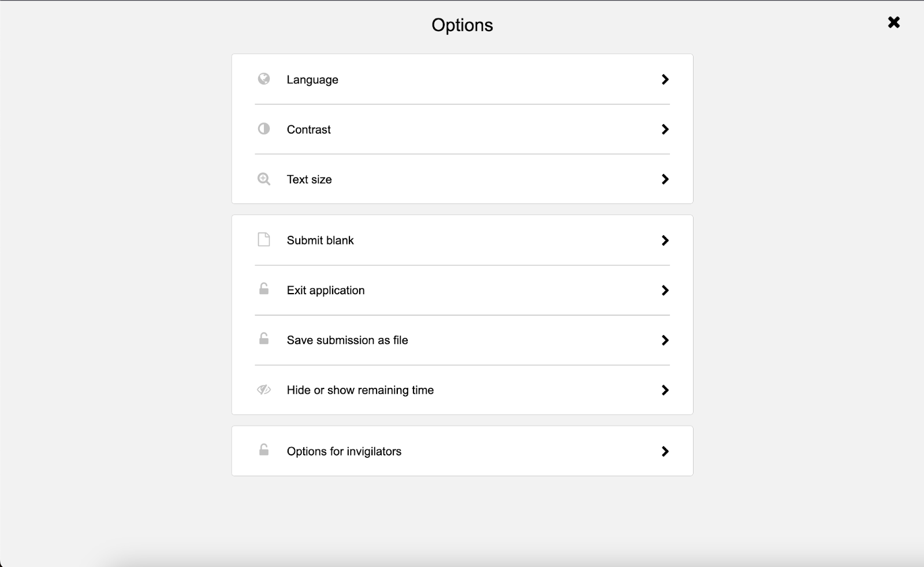924x567 pixels.
Task: Open the Submit blank chevron arrow
Action: (x=665, y=240)
